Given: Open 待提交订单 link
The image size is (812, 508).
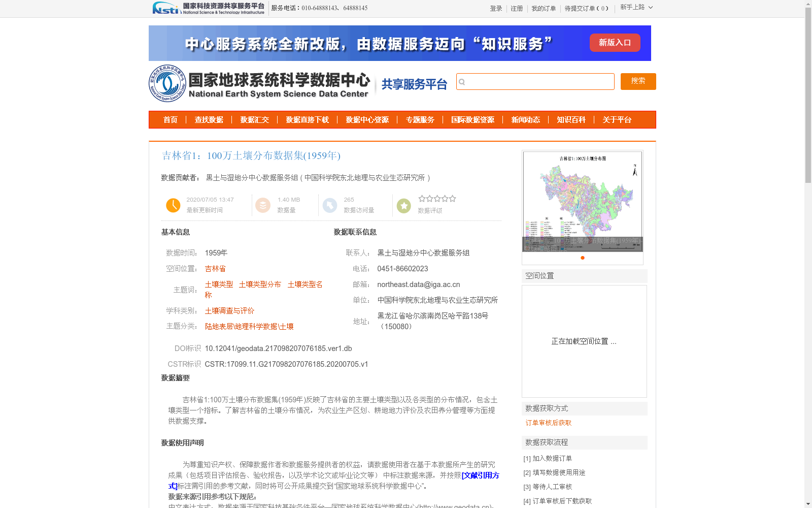Looking at the screenshot, I should coord(587,9).
